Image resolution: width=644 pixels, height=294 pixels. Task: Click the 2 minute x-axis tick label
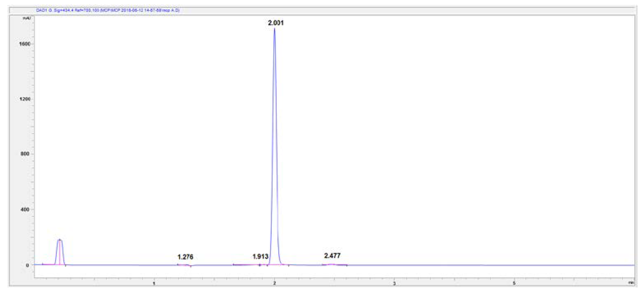[275, 283]
